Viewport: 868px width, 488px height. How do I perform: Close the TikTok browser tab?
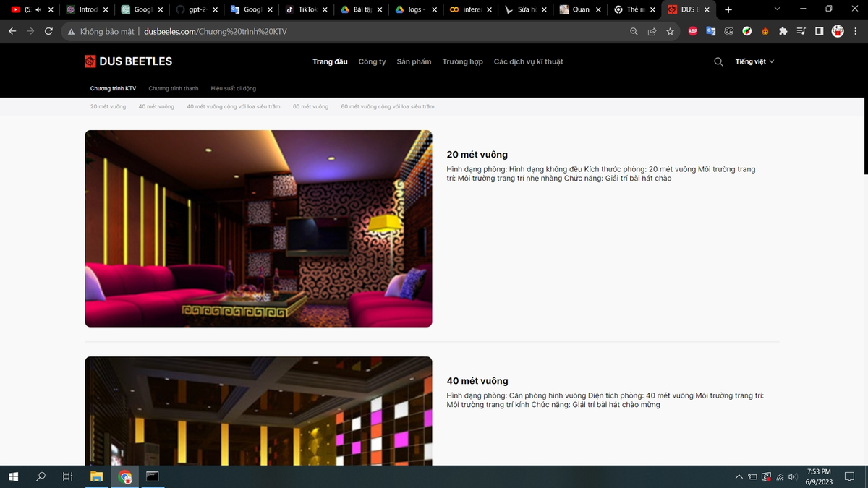pyautogui.click(x=325, y=9)
